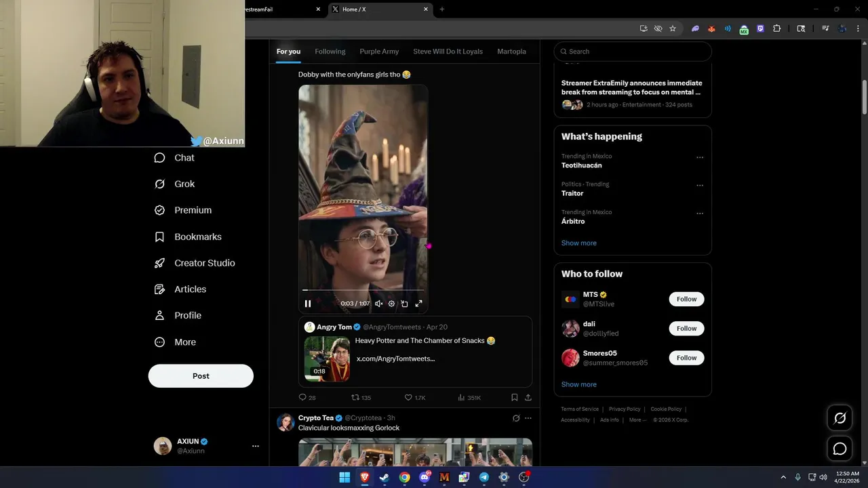The image size is (868, 488).
Task: Open the system volume control
Action: 823,477
